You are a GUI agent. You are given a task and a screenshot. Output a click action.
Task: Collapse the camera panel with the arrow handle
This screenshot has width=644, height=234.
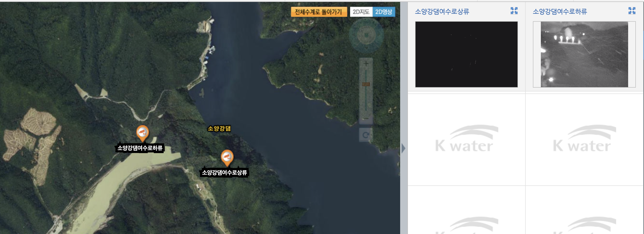[403, 148]
